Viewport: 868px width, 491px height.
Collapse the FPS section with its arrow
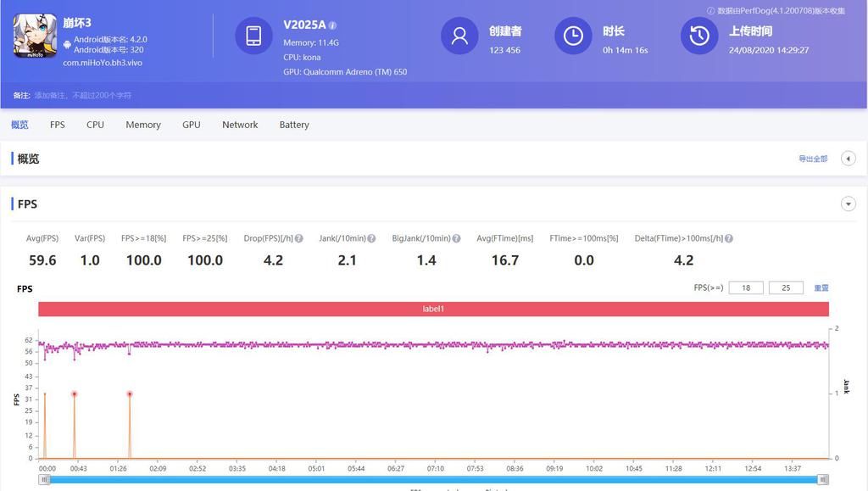848,204
